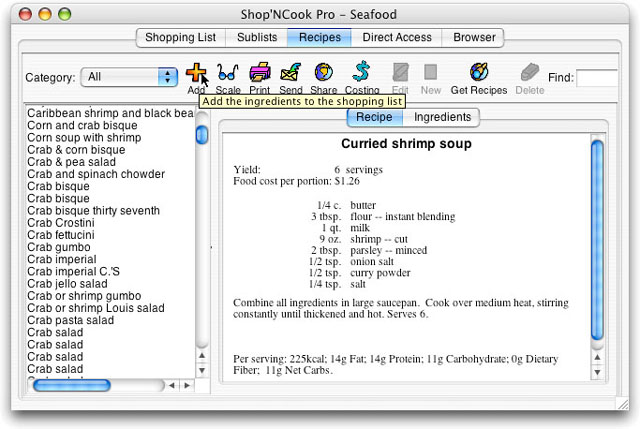
Task: Click the 'Curried shrimp soup' recipe title
Action: (406, 144)
